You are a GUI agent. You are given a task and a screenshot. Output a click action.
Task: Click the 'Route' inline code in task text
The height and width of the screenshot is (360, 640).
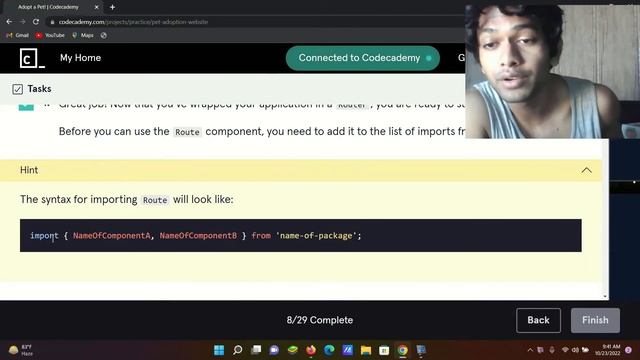click(187, 132)
